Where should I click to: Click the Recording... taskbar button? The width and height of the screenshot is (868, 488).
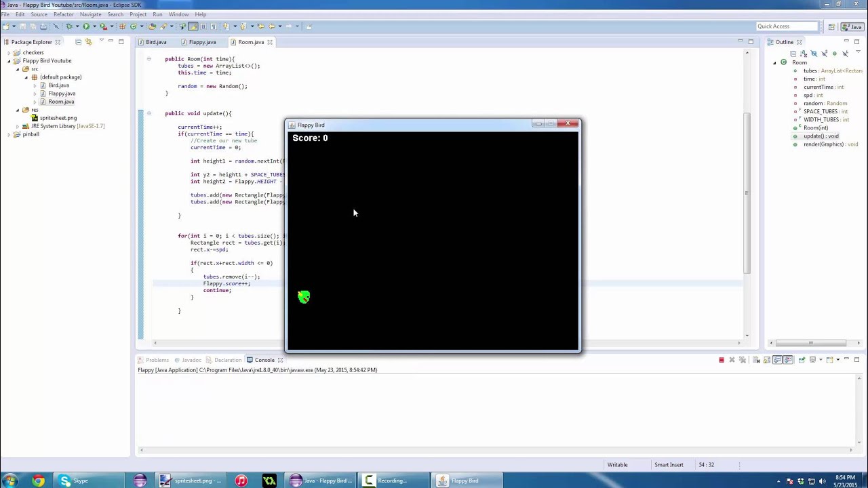pos(393,481)
